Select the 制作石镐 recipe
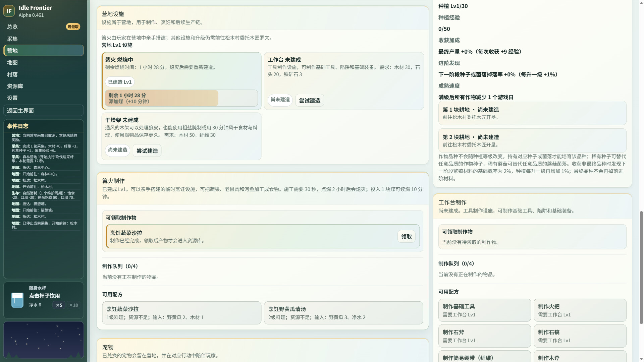Screen dimensions: 644x362 pos(580,336)
